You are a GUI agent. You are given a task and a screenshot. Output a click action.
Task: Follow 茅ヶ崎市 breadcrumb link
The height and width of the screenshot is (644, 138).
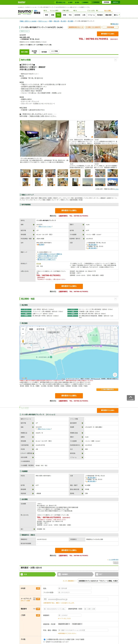[x=63, y=21]
